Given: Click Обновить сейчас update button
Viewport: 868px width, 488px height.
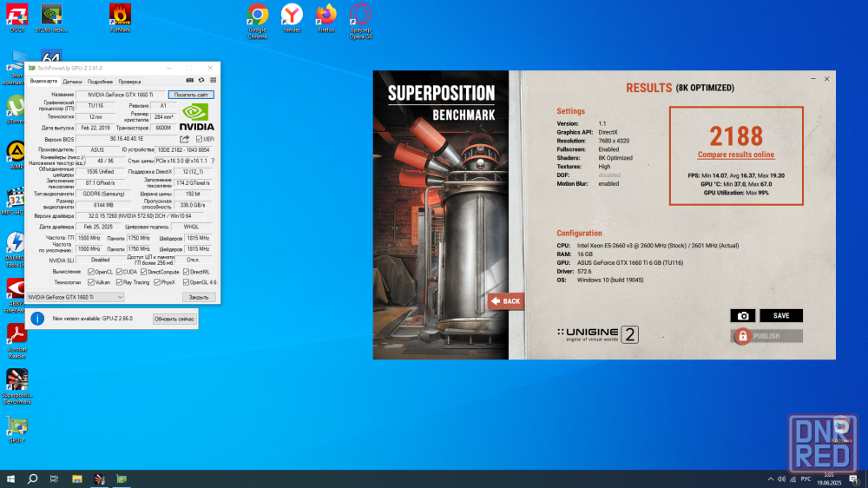Looking at the screenshot, I should point(174,319).
